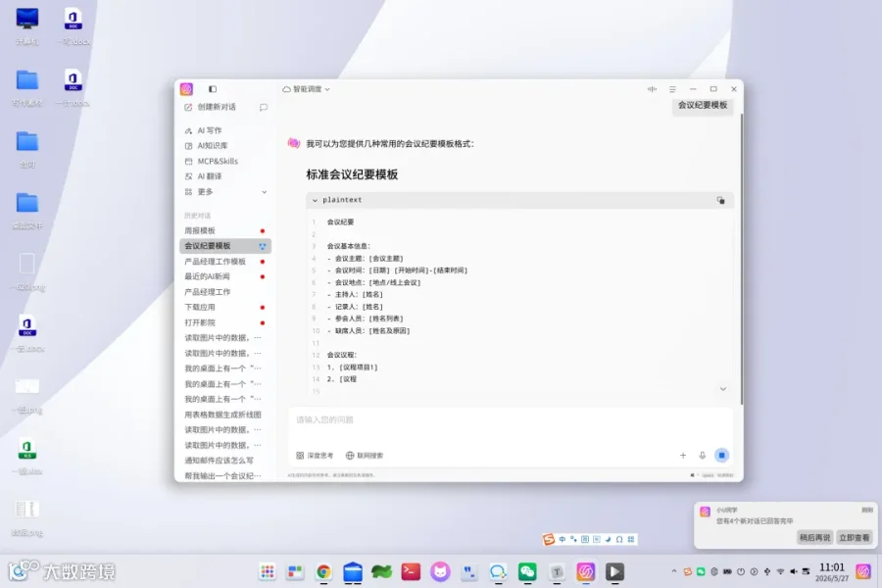
Task: Click the Sogou input method logo
Action: tap(549, 539)
